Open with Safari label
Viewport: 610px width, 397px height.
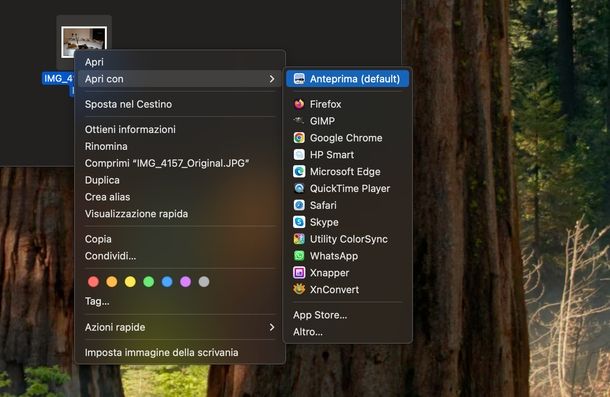click(323, 205)
